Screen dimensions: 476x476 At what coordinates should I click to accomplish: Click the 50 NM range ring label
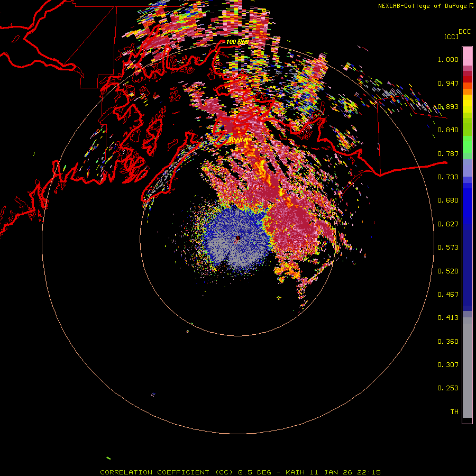pos(238,140)
